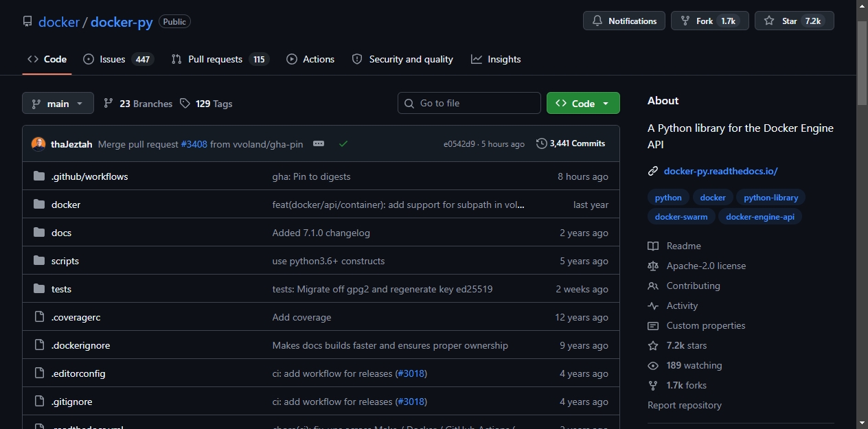Open the docker-py.readthedocs.io link
The height and width of the screenshot is (429, 868).
pos(720,171)
